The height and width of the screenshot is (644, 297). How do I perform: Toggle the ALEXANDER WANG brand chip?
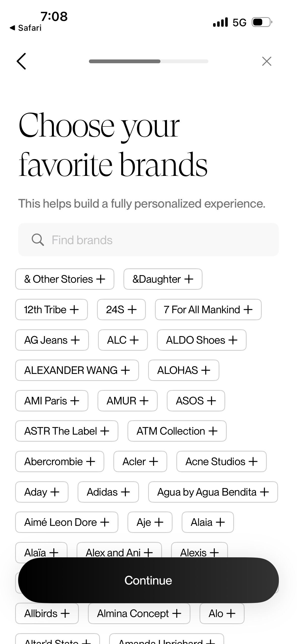point(77,370)
